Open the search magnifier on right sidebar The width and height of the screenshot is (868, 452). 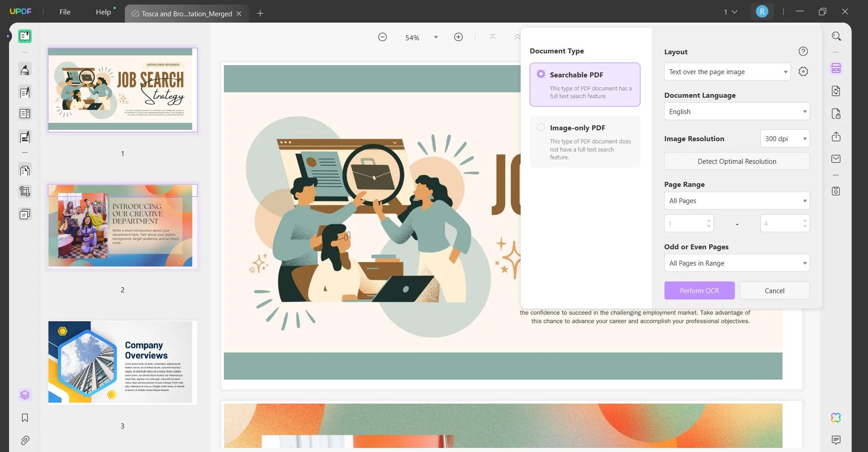coord(836,36)
